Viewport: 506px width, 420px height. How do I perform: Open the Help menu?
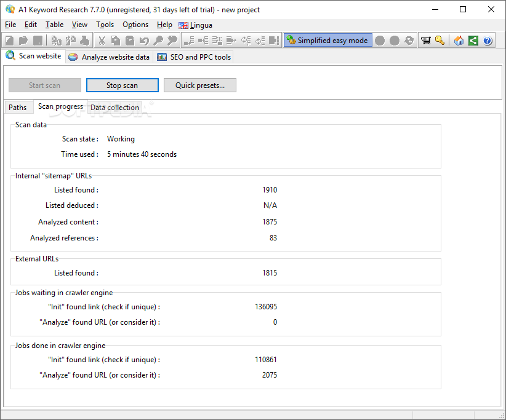(x=164, y=25)
